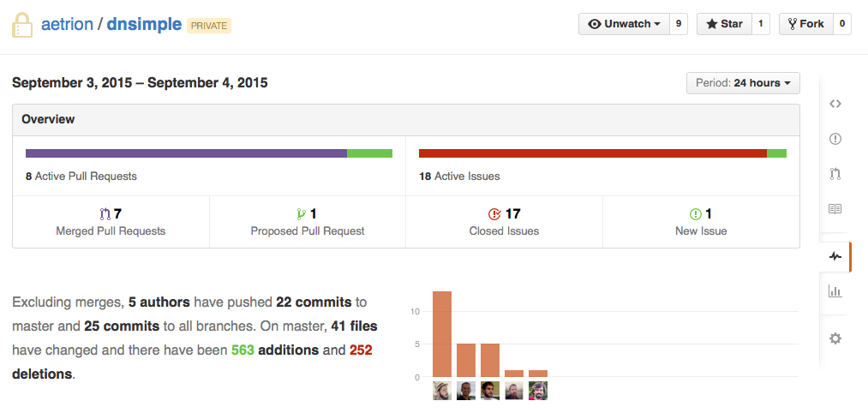This screenshot has height=413, width=868.
Task: Expand the Unwatch dropdown button
Action: pyautogui.click(x=624, y=24)
